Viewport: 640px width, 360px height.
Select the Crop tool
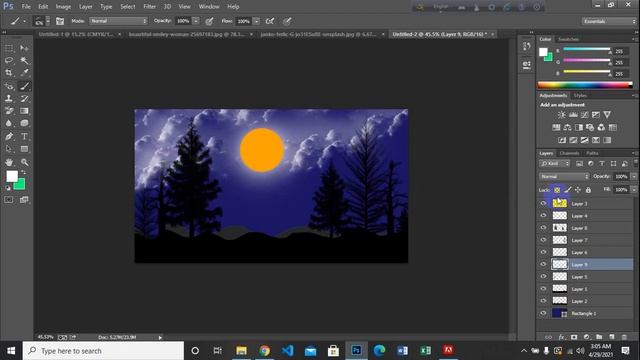[9, 73]
